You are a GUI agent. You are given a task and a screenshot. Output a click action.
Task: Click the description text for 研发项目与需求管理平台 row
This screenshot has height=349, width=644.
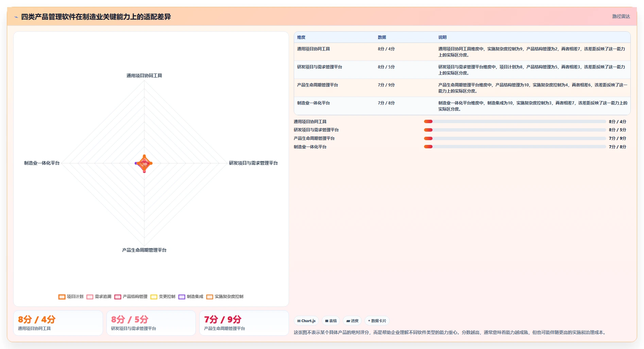point(532,70)
